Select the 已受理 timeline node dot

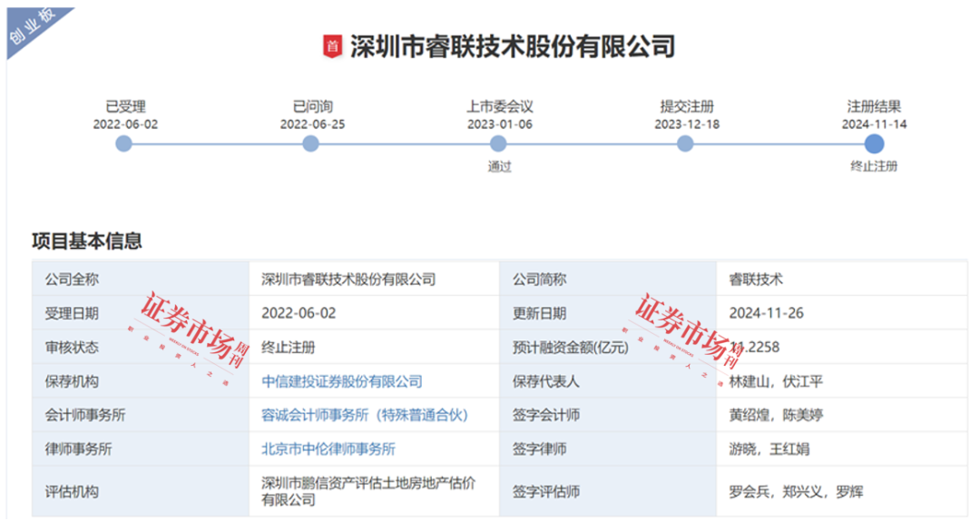pos(122,142)
